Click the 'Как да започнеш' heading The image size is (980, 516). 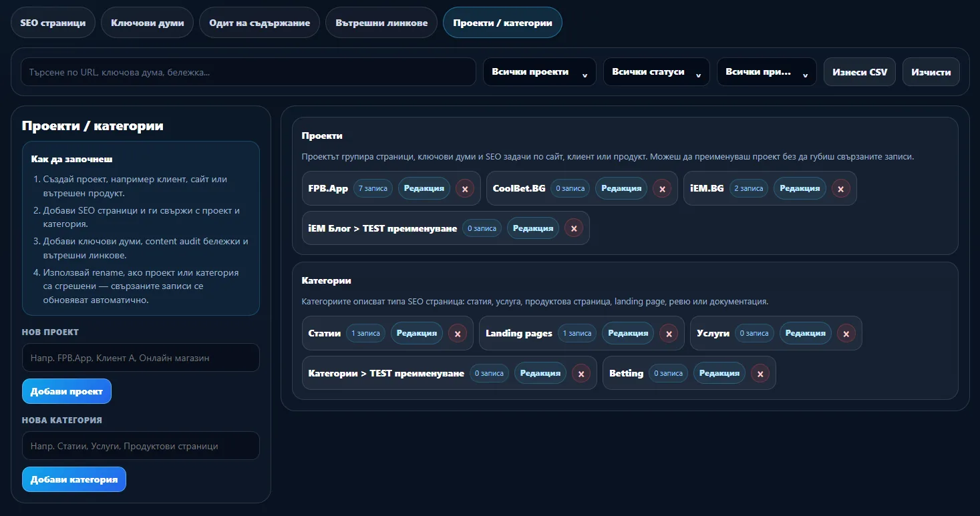click(71, 160)
